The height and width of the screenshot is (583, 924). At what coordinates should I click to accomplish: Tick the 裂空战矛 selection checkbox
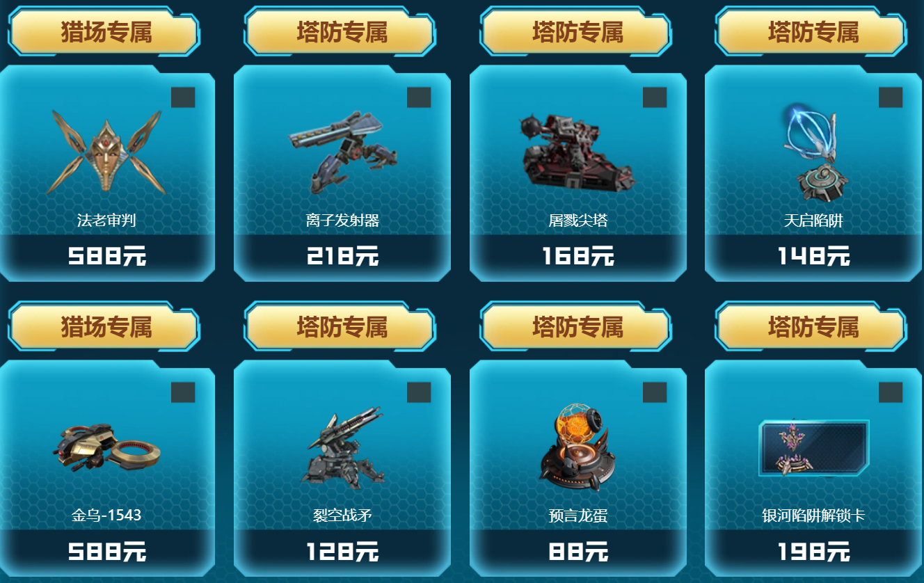click(419, 392)
